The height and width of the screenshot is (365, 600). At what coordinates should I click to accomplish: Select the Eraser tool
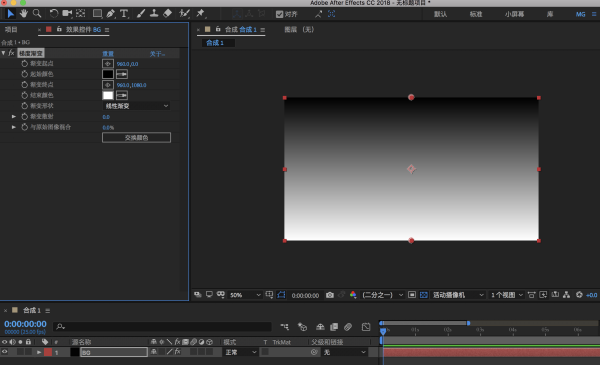click(x=168, y=14)
